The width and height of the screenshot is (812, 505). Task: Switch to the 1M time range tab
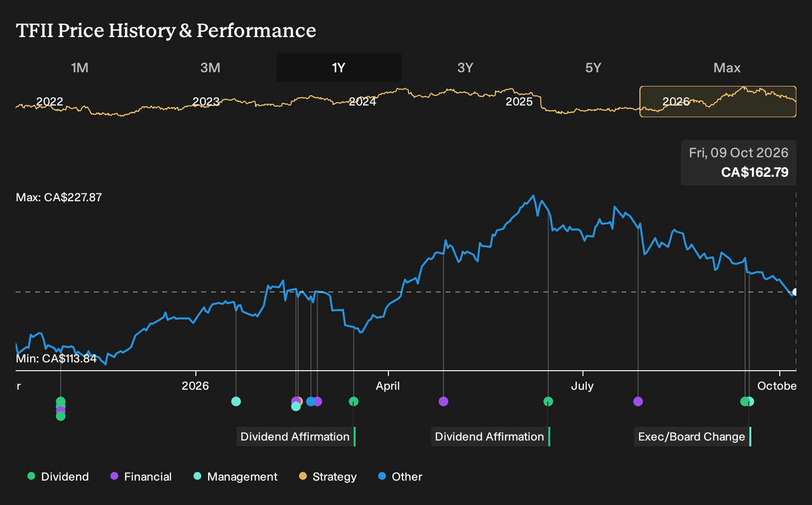(x=80, y=67)
